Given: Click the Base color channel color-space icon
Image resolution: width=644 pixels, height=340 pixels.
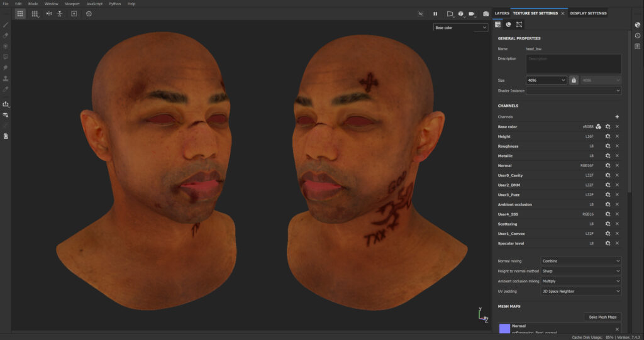Looking at the screenshot, I should (599, 126).
